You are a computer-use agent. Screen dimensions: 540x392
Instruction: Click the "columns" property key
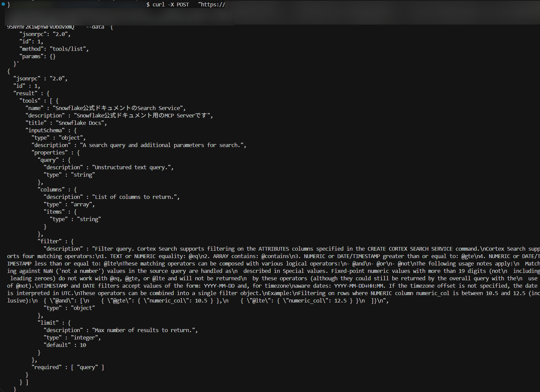tap(51, 190)
